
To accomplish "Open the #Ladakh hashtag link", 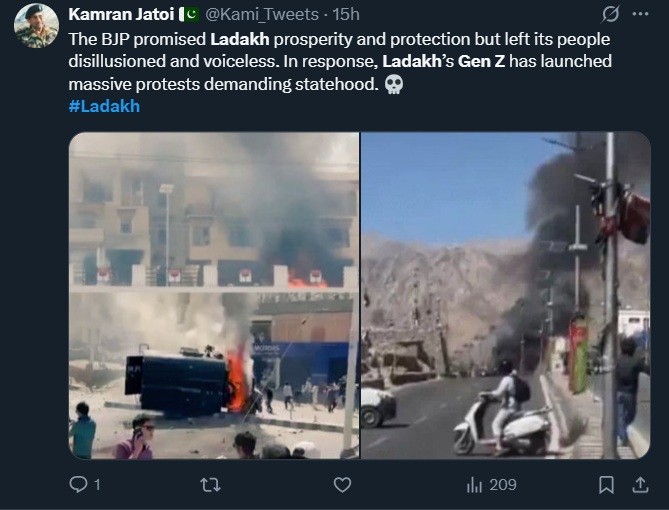I will [104, 106].
